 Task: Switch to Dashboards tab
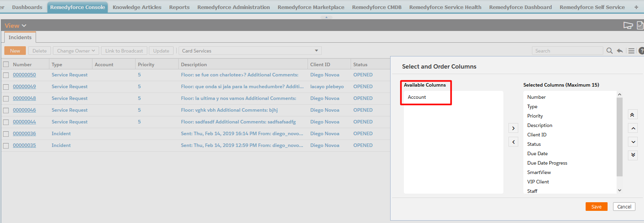[27, 7]
